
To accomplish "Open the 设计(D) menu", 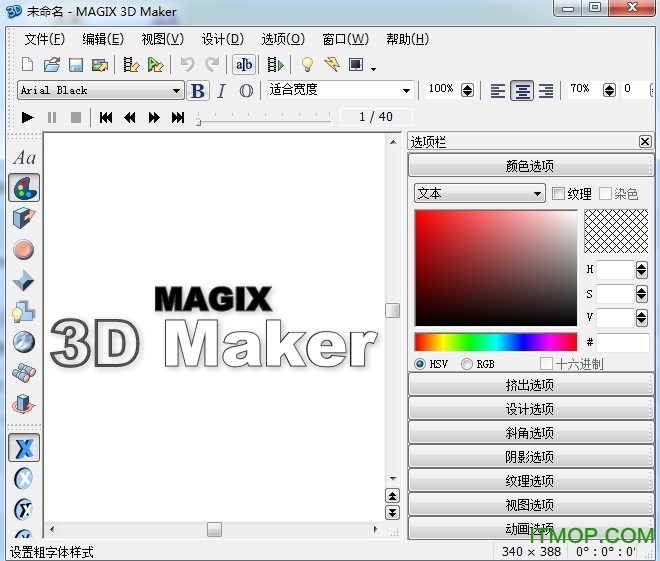I will (223, 40).
